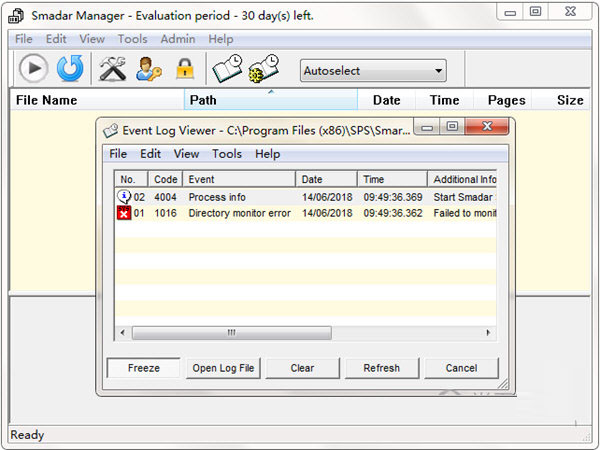The image size is (600, 450).
Task: Sort by Time column in Smadar Manager
Action: (444, 100)
